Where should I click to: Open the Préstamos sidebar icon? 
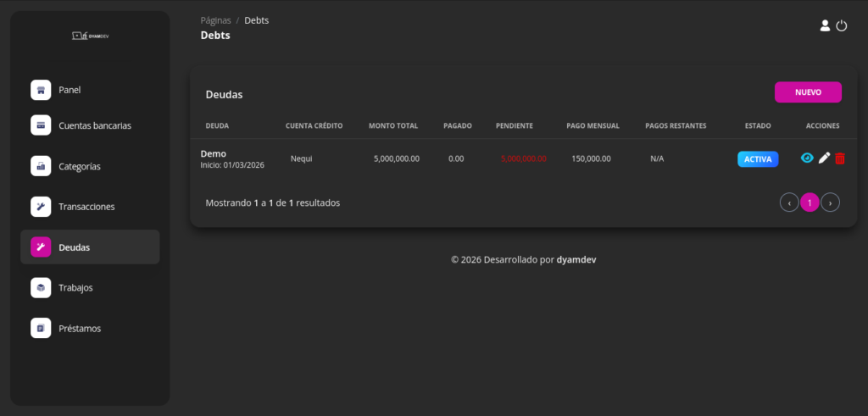click(41, 328)
